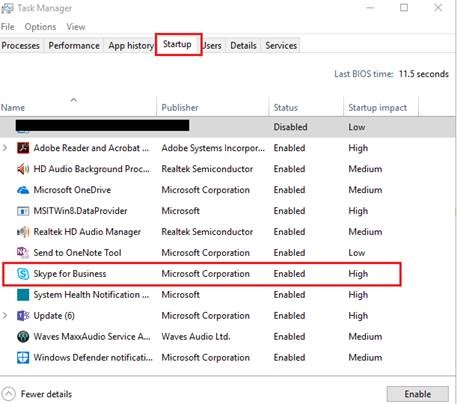Screen dimensions: 457x404
Task: Click System Health Notification entry name
Action: (x=91, y=295)
